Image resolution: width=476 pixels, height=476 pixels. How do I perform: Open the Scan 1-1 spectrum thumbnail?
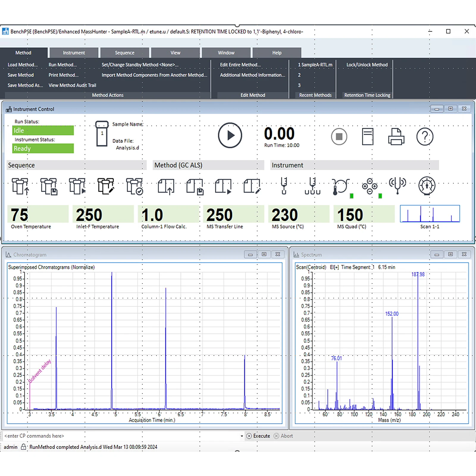coord(430,214)
